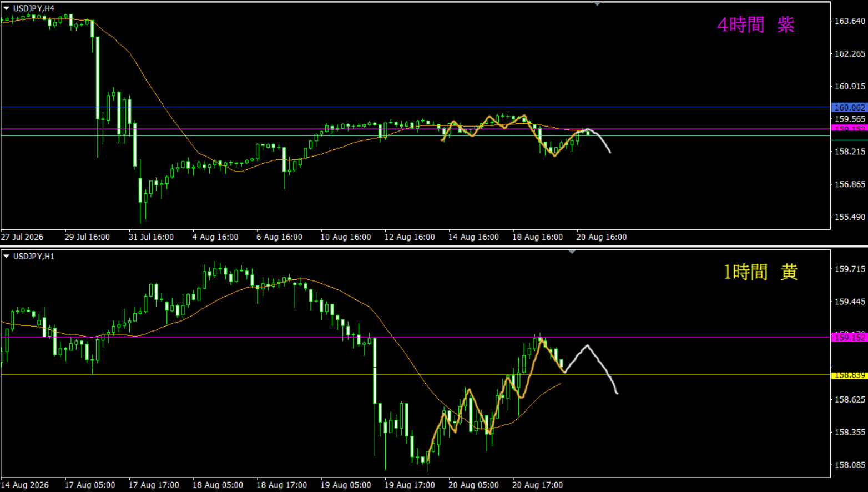Viewport: 868px width, 492px height.
Task: Click the 159.715 price scale value
Action: pyautogui.click(x=850, y=269)
